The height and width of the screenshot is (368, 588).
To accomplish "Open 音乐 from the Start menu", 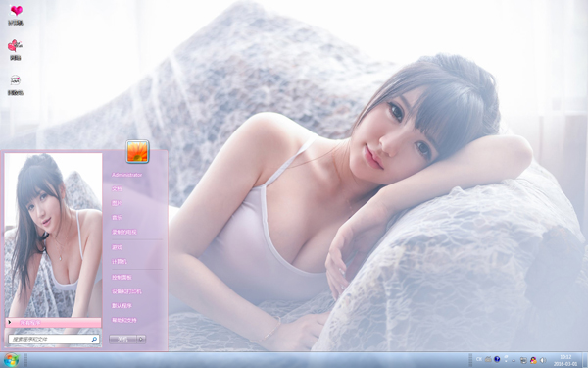I will tap(117, 218).
